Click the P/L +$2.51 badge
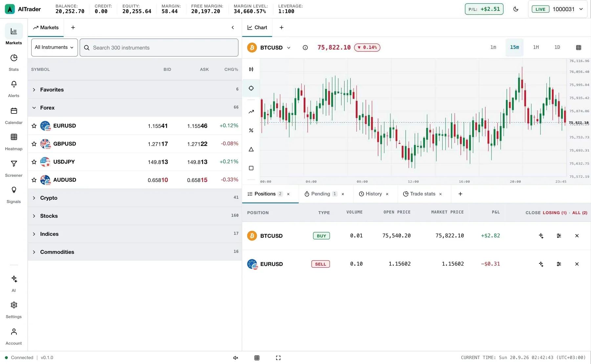This screenshot has width=591, height=364. [x=484, y=9]
